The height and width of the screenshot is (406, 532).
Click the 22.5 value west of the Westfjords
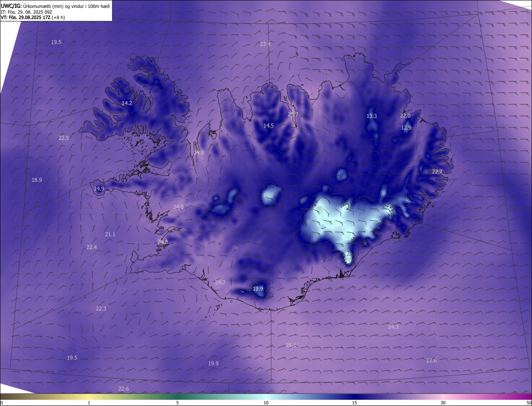64,138
